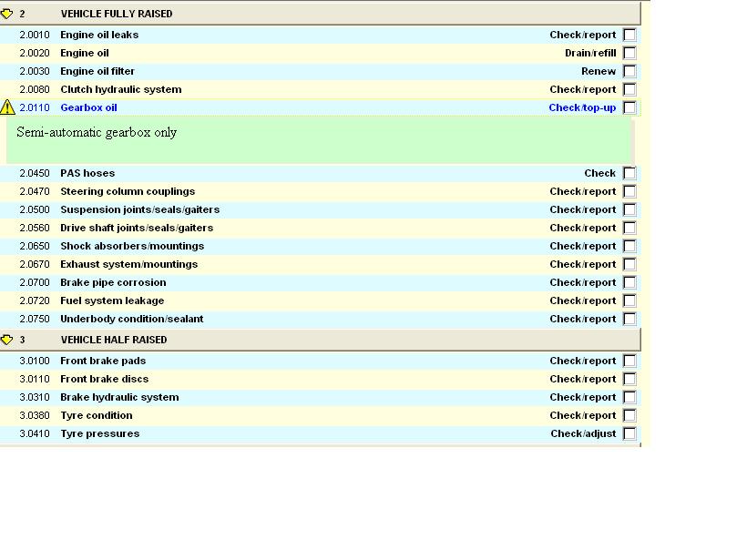Check the Exhaust system/mountings box

[629, 264]
